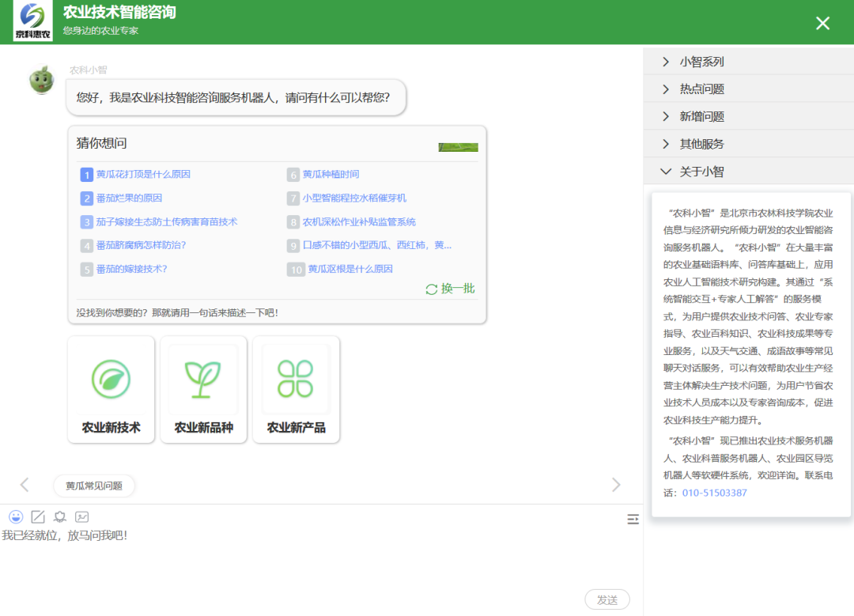Click the image upload icon above input
The height and width of the screenshot is (616, 854).
coord(81,517)
